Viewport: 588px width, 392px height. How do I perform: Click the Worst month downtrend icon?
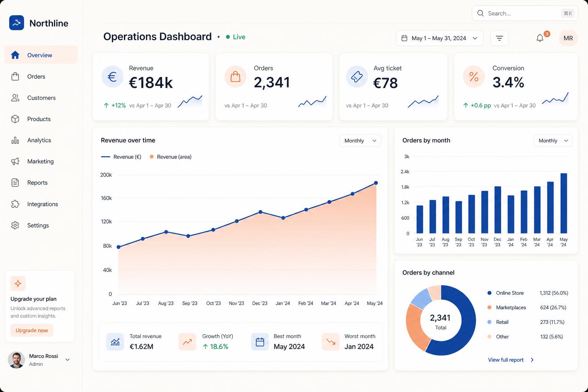[x=331, y=342]
